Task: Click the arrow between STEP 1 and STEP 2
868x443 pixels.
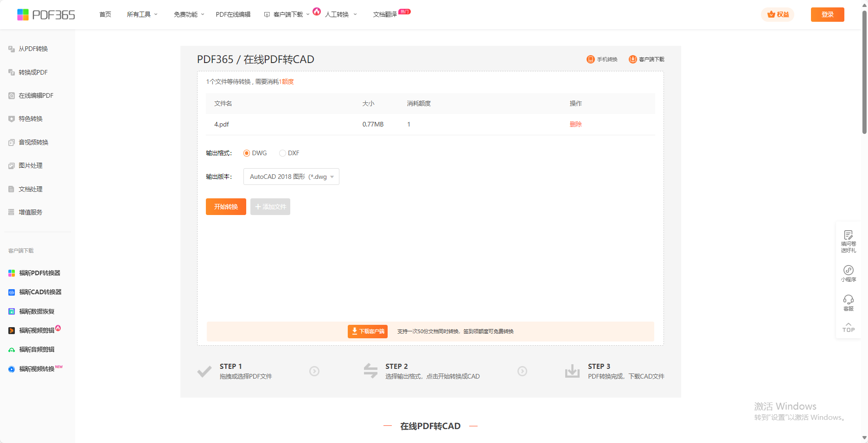Action: [314, 371]
